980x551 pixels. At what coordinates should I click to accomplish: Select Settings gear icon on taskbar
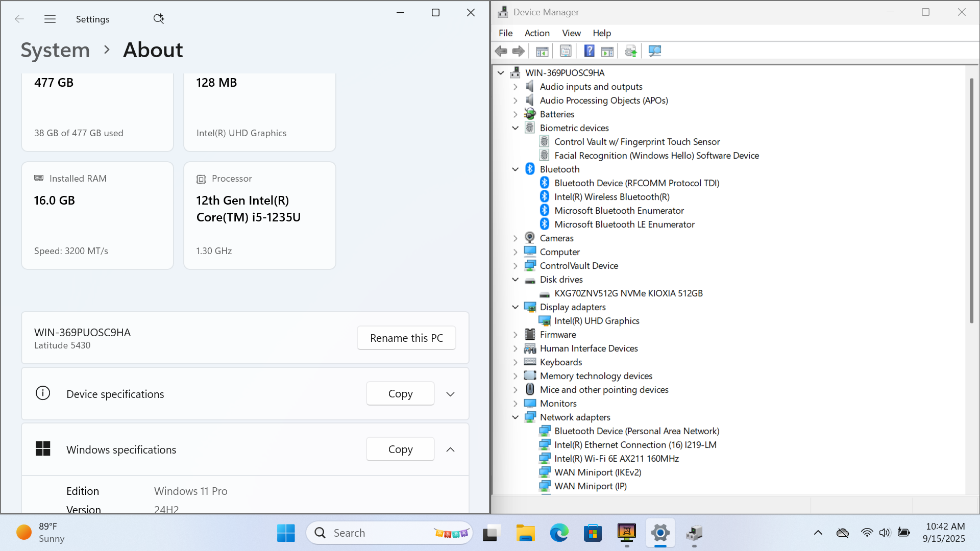click(660, 533)
